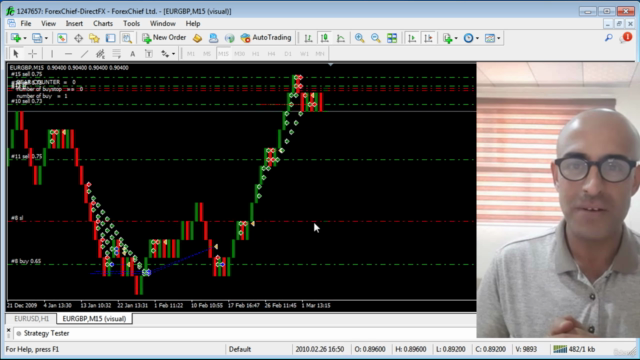
Task: Open the red alert notification icon
Action: [626, 38]
